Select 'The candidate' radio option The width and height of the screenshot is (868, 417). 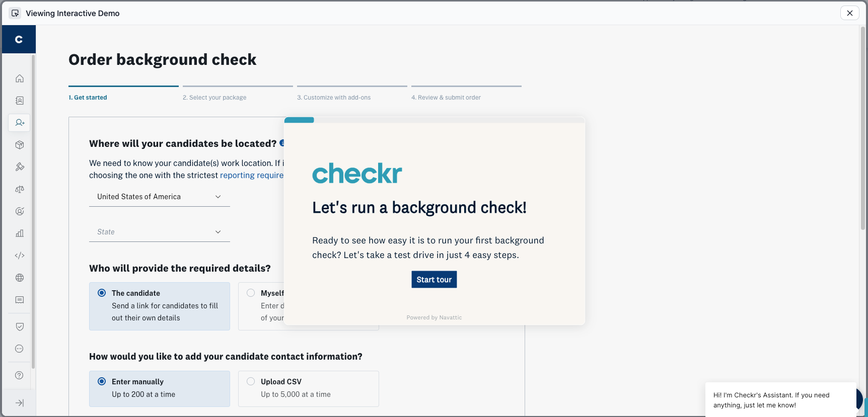(x=102, y=293)
